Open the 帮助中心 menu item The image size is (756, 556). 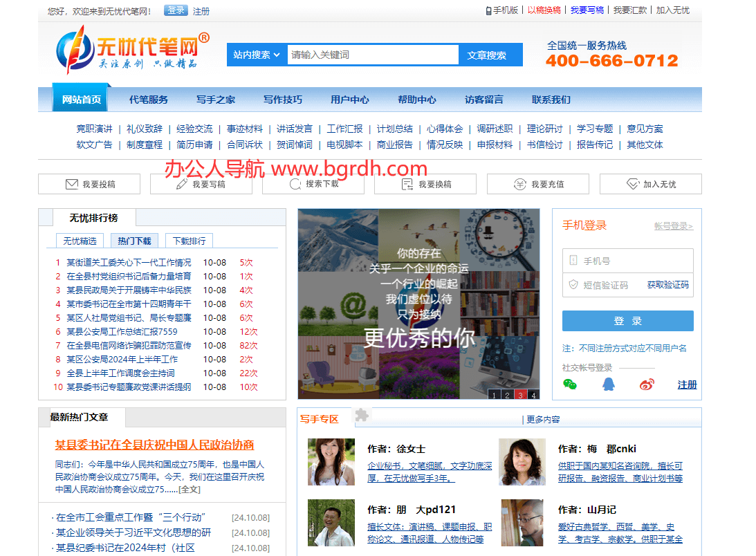pos(417,100)
